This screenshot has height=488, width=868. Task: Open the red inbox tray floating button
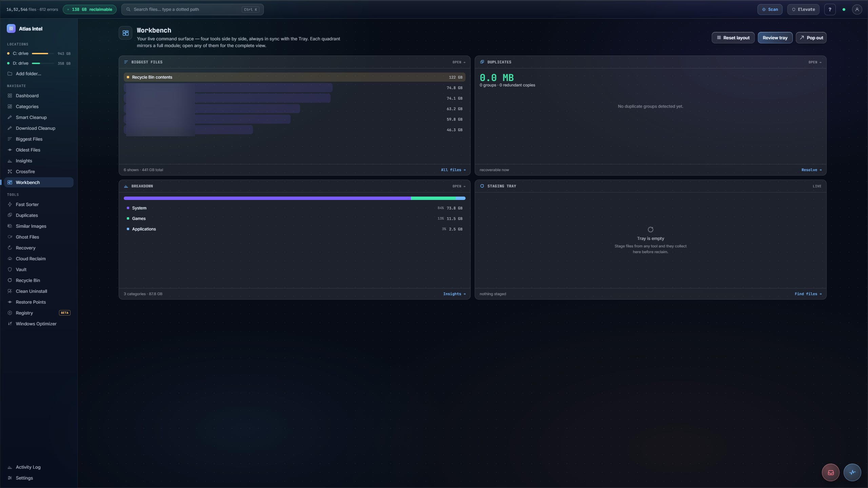tap(831, 472)
